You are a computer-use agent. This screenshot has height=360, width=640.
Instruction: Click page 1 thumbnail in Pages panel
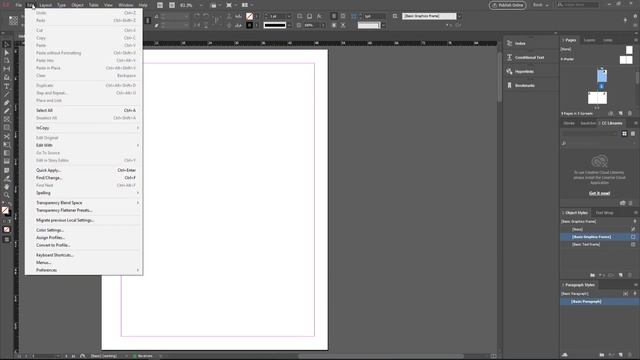(602, 76)
